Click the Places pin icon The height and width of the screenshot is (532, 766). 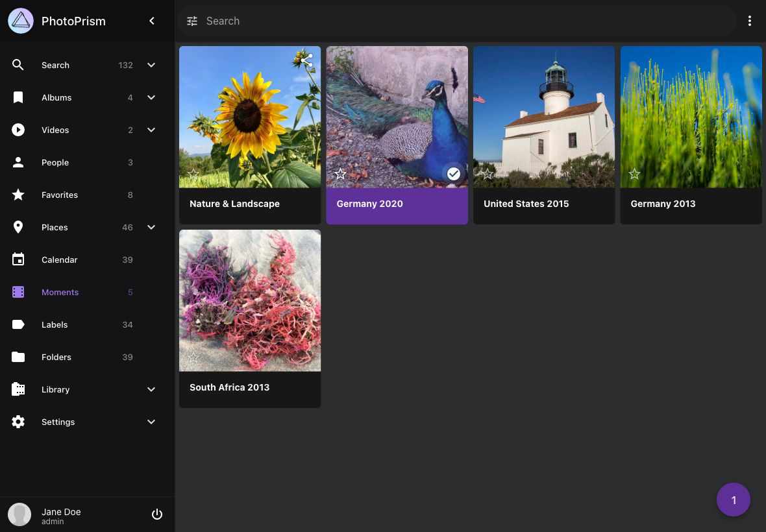18,227
